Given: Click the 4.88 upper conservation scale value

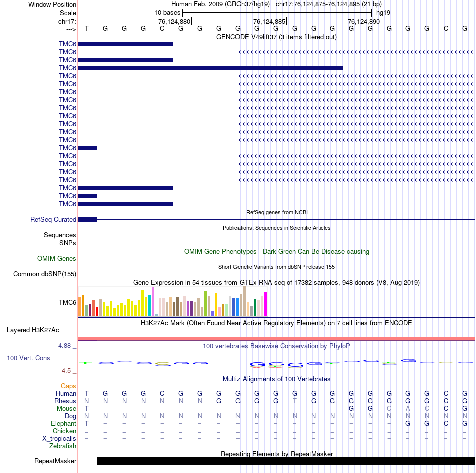Looking at the screenshot, I should tap(64, 346).
